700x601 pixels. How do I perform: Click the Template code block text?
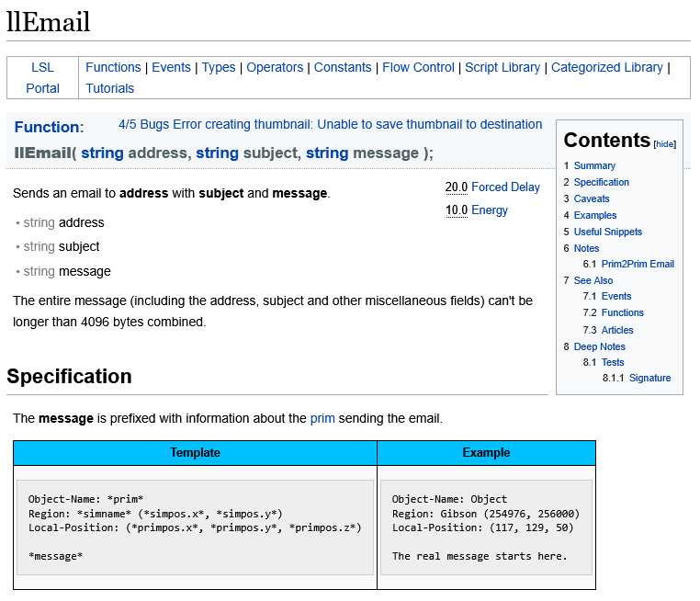coord(195,527)
